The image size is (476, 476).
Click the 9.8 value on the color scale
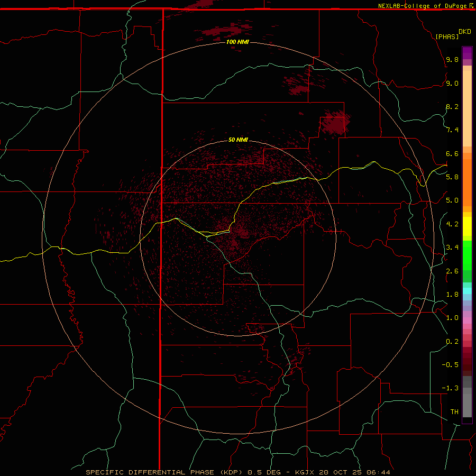(x=452, y=59)
